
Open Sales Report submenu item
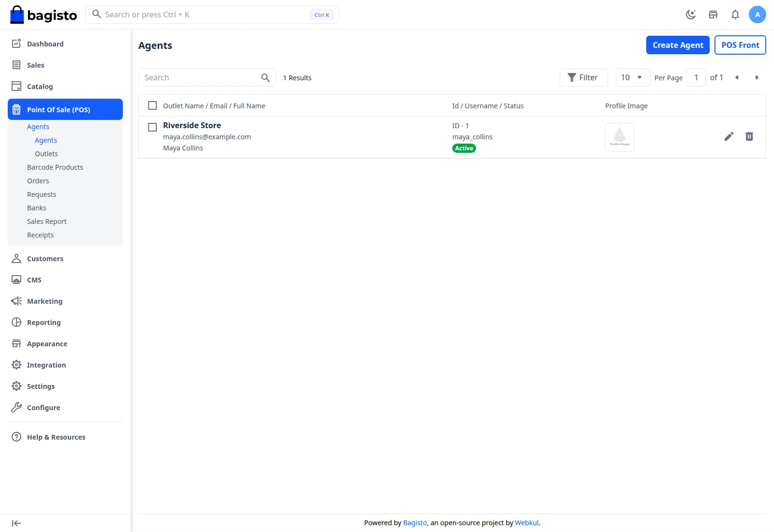pyautogui.click(x=47, y=222)
